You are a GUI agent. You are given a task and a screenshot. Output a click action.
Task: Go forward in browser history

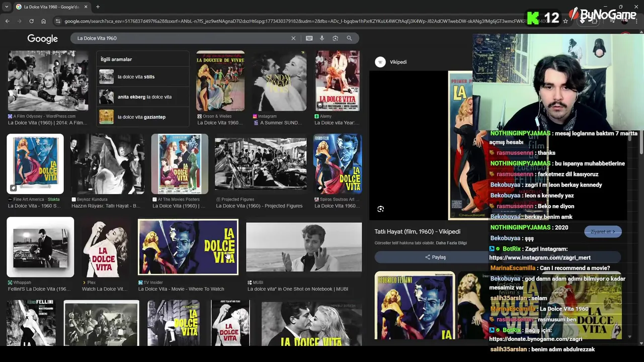pyautogui.click(x=19, y=21)
